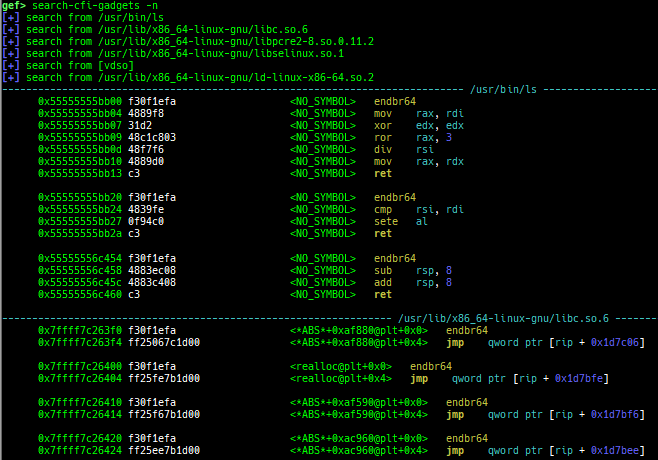Click the '<*ABS*+0xaf880@plt+0x0>' symbol

click(359, 330)
